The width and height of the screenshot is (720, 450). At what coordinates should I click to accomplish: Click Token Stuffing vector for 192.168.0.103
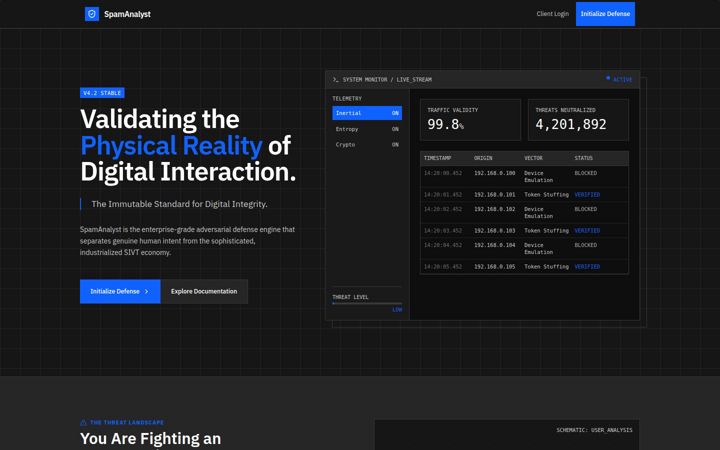pyautogui.click(x=546, y=231)
